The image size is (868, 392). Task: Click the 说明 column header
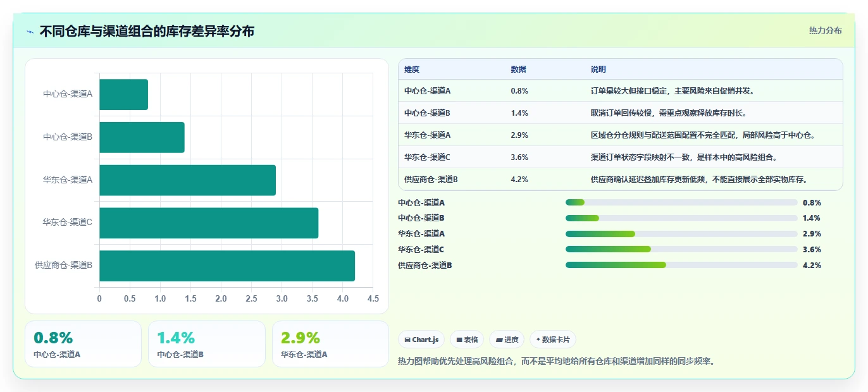[598, 70]
